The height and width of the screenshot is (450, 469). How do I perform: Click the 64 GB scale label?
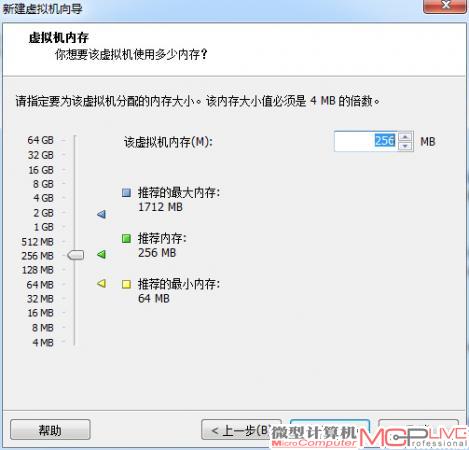pyautogui.click(x=40, y=140)
